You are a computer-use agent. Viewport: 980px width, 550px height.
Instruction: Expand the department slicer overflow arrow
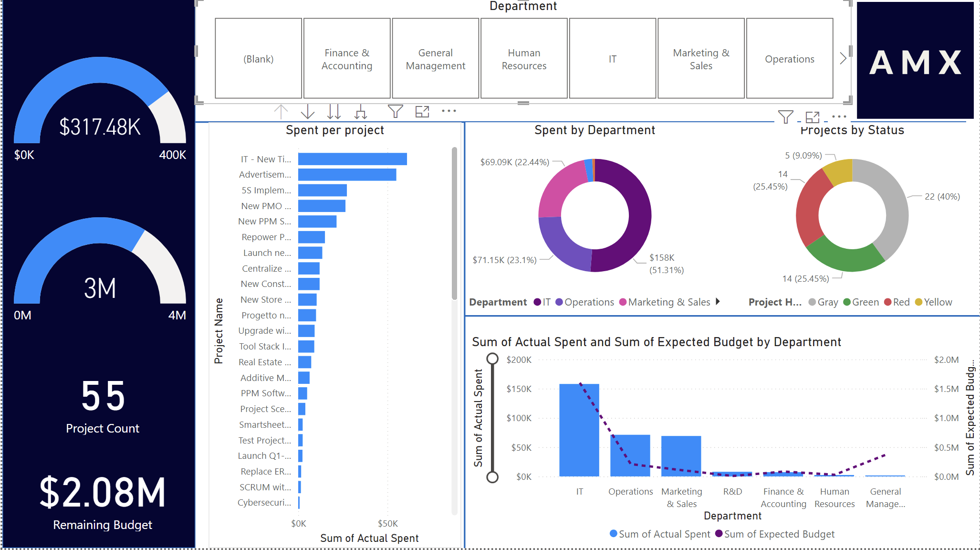pyautogui.click(x=844, y=59)
